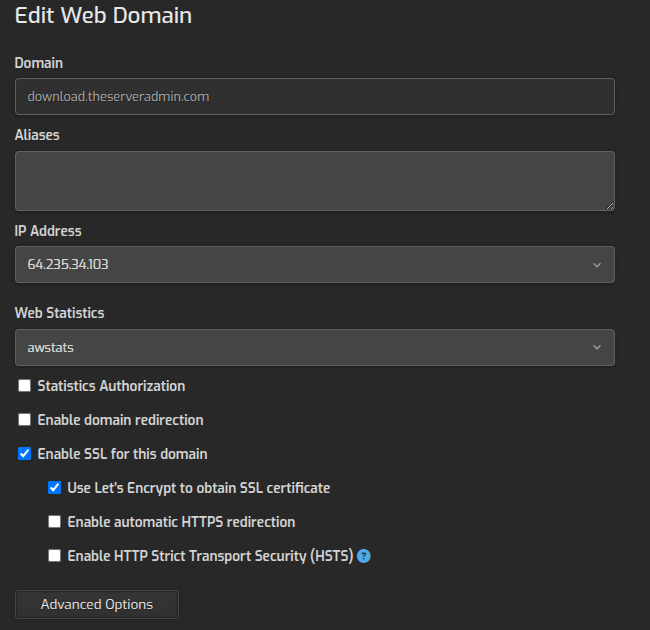This screenshot has height=630, width=650.
Task: Enable the domain redirection checkbox
Action: (25, 420)
